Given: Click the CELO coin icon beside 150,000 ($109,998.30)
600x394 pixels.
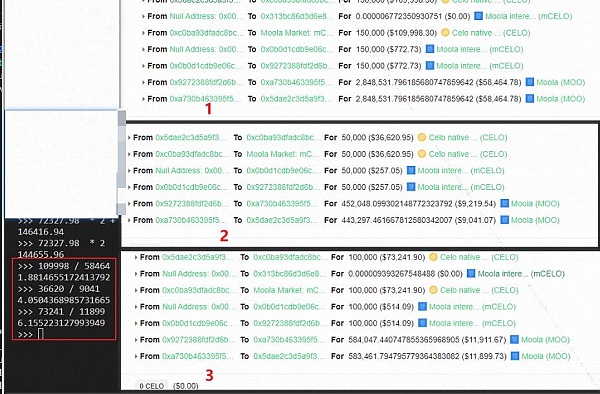Looking at the screenshot, I should click(x=445, y=33).
